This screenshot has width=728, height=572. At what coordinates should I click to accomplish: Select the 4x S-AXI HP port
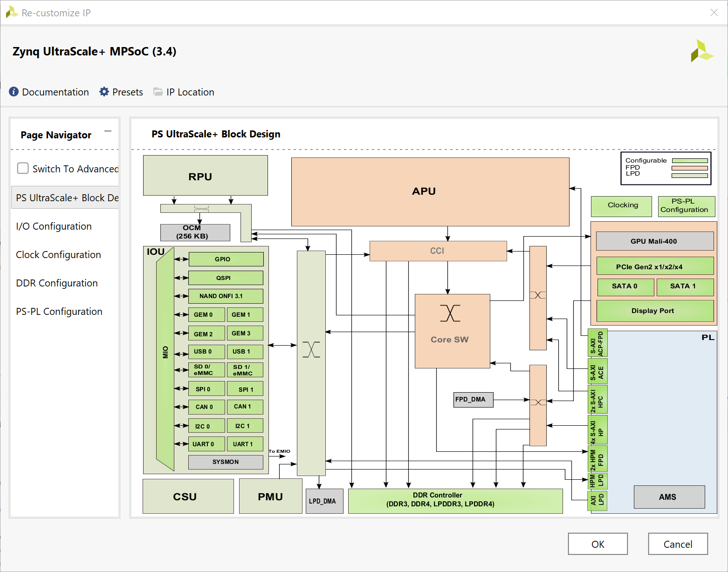coord(598,429)
